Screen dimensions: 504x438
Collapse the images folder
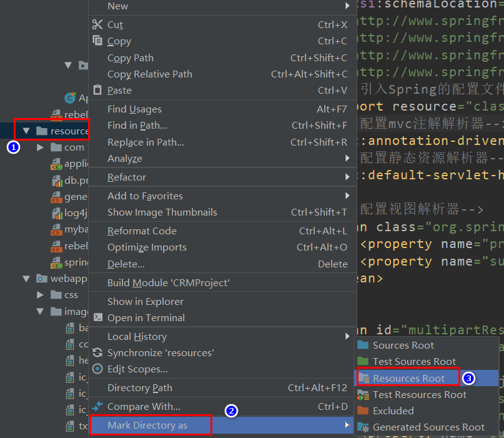click(39, 311)
